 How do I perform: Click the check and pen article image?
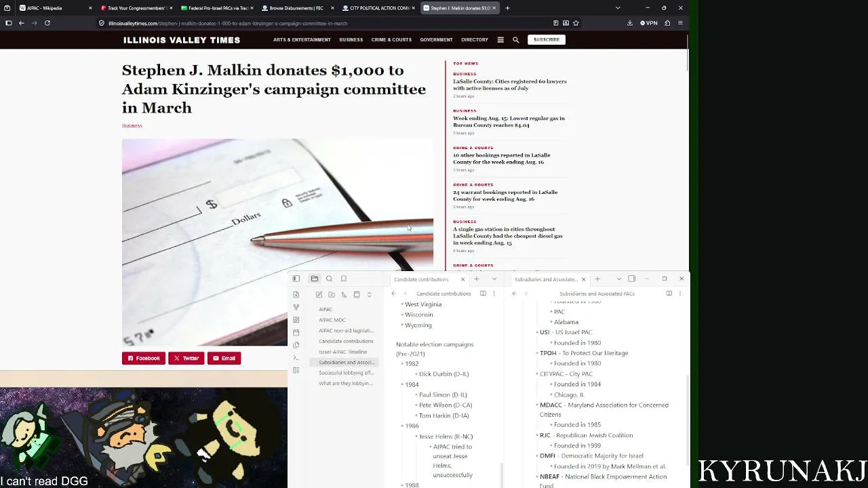coord(277,242)
